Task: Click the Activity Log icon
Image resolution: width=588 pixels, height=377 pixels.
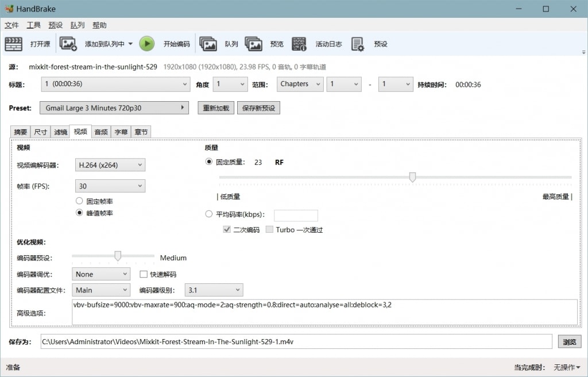Action: point(299,44)
